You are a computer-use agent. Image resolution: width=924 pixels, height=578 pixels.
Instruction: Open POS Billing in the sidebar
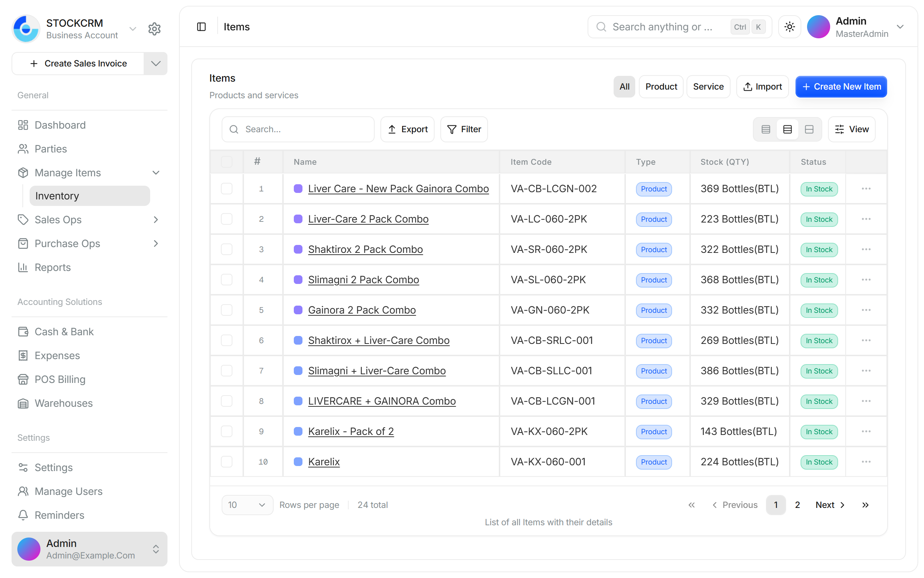tap(90, 379)
